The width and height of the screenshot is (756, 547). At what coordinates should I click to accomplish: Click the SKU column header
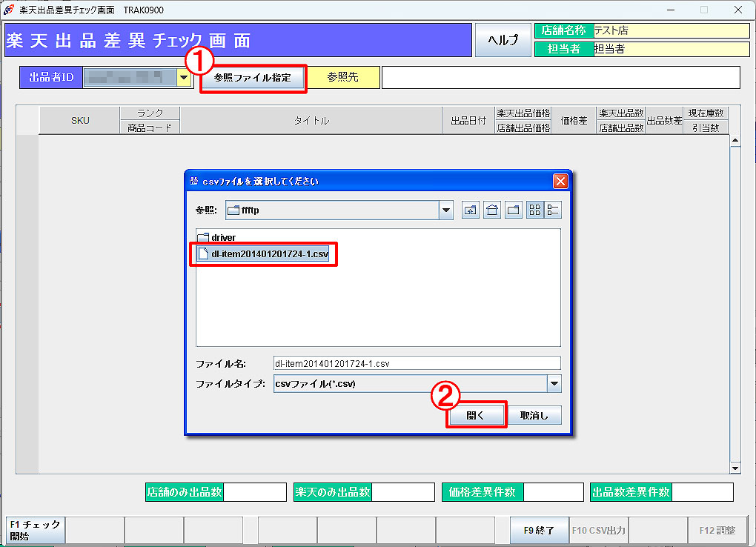79,120
